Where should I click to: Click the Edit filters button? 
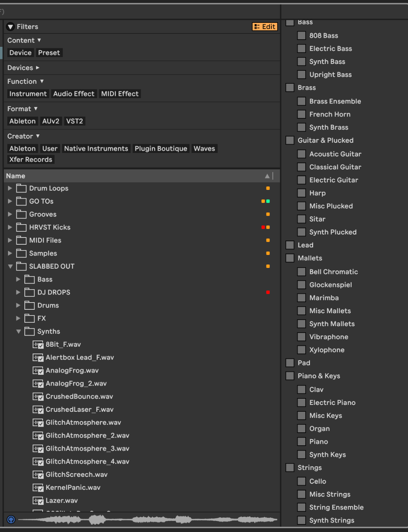coord(265,26)
